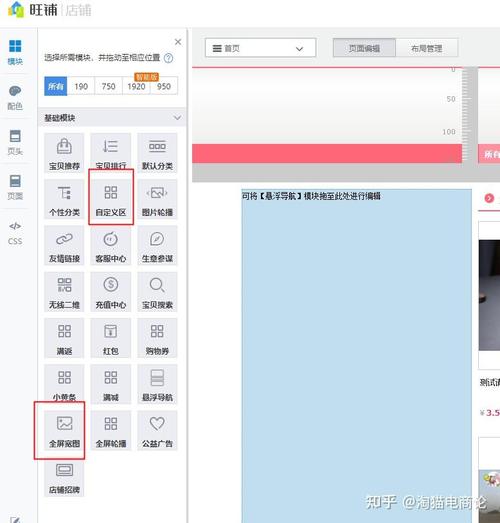
Task: Select the 悬浮导航 module
Action: pyautogui.click(x=157, y=384)
